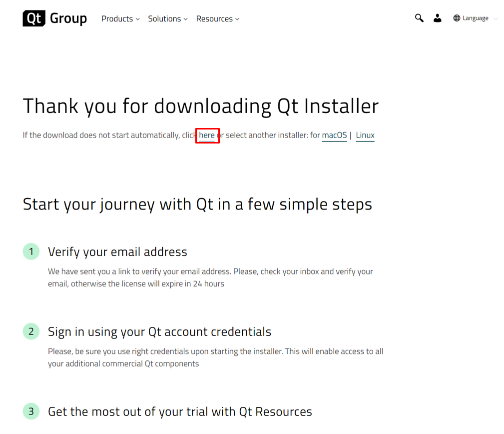Screen dimensions: 504x434
Task: Open the Products menu
Action: (x=117, y=18)
